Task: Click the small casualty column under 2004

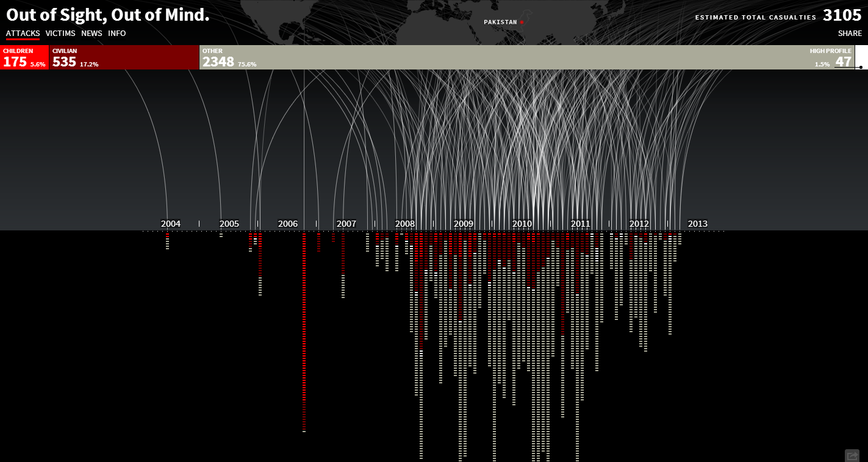Action: point(168,241)
